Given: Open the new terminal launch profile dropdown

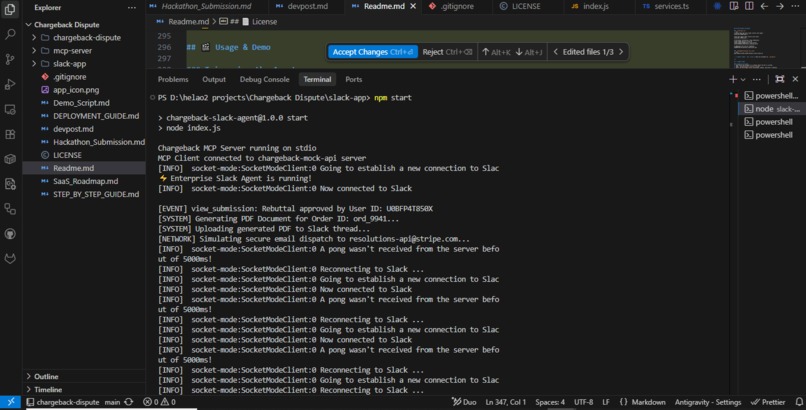Looking at the screenshot, I should click(x=743, y=80).
